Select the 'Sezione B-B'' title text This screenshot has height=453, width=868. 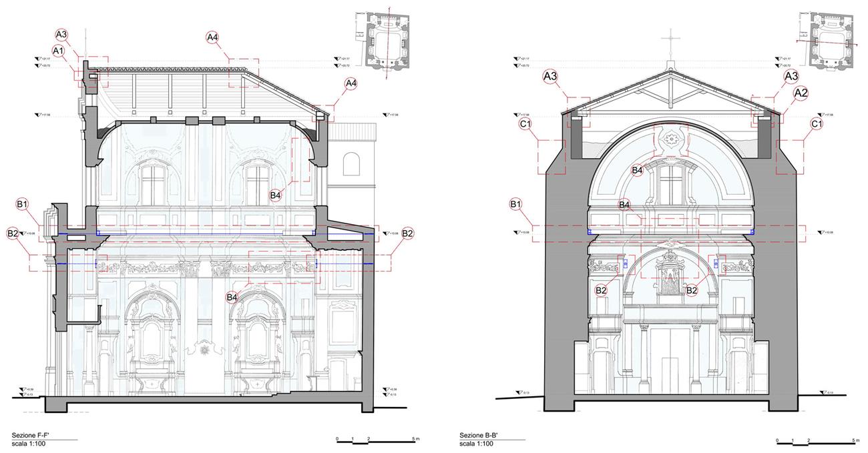[x=479, y=435]
